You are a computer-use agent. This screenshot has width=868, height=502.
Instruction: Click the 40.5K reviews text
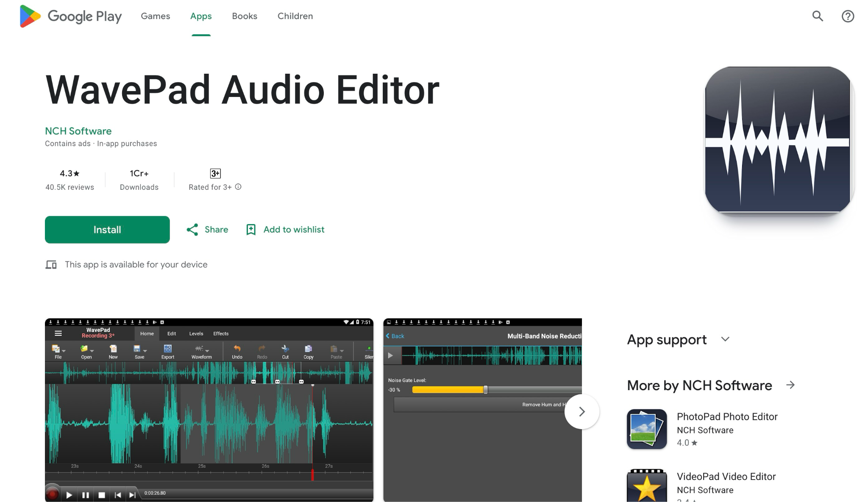(x=70, y=187)
